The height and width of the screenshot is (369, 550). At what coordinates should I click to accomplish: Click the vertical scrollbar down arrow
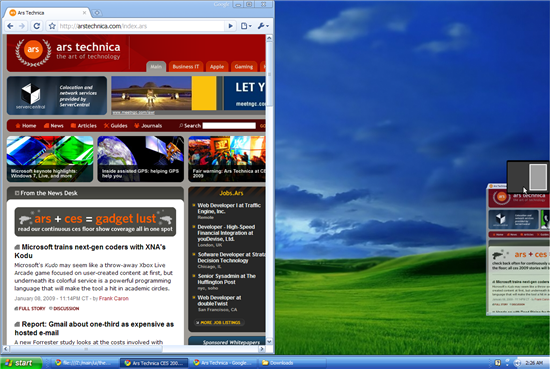[269, 341]
